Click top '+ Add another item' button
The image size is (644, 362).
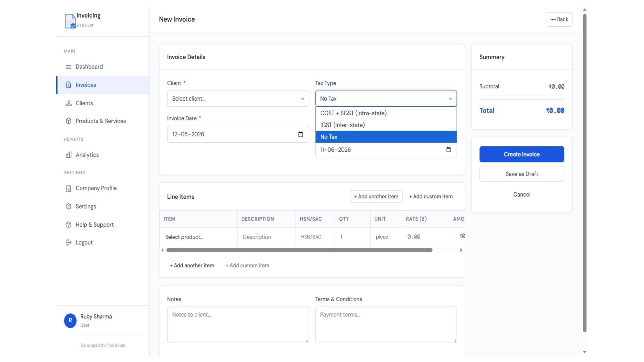(x=376, y=197)
